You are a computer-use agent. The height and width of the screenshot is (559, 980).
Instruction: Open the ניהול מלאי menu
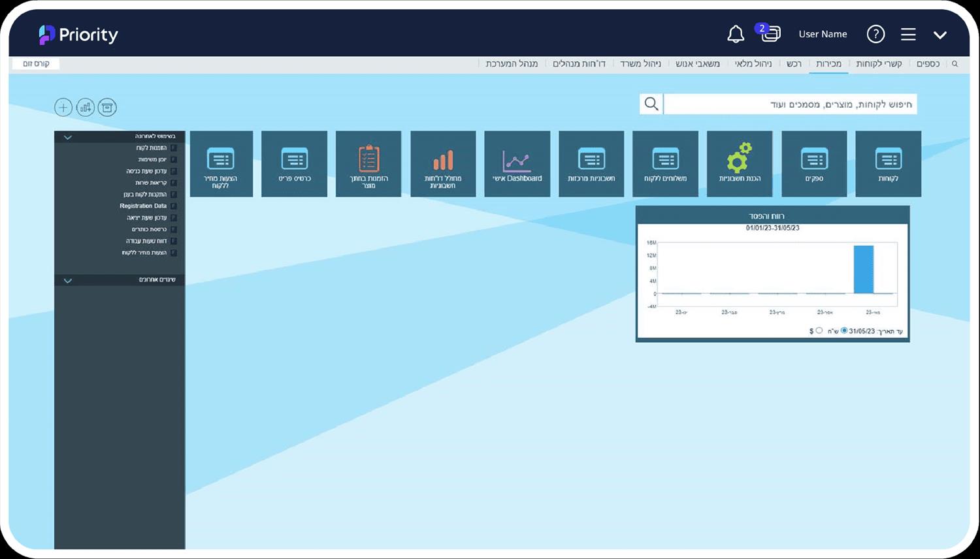click(x=753, y=64)
